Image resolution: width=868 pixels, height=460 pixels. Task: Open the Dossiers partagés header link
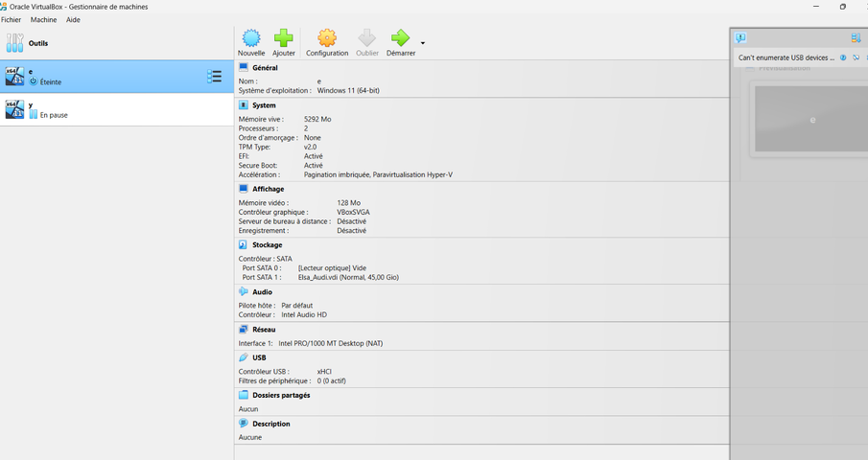pos(281,395)
